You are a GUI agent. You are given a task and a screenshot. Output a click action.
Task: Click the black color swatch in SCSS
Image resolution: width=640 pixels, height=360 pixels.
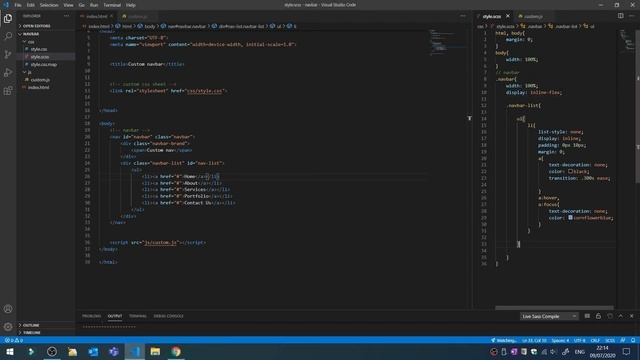[570, 171]
